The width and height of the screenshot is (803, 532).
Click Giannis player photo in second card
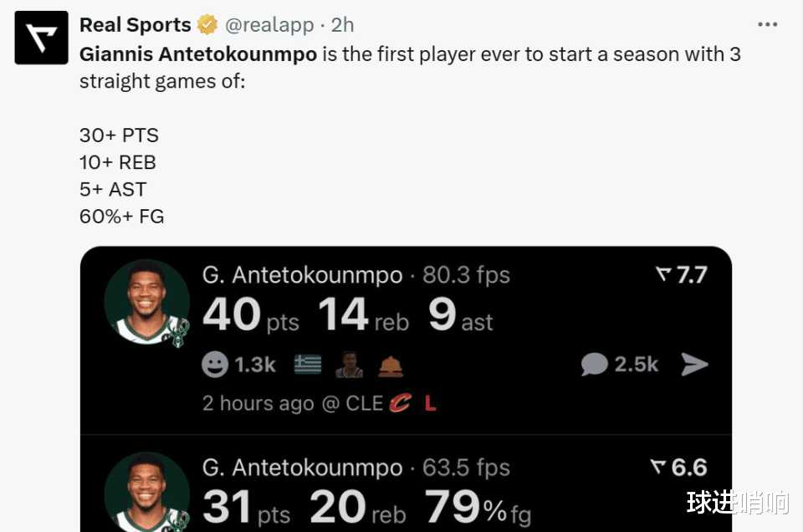(147, 494)
